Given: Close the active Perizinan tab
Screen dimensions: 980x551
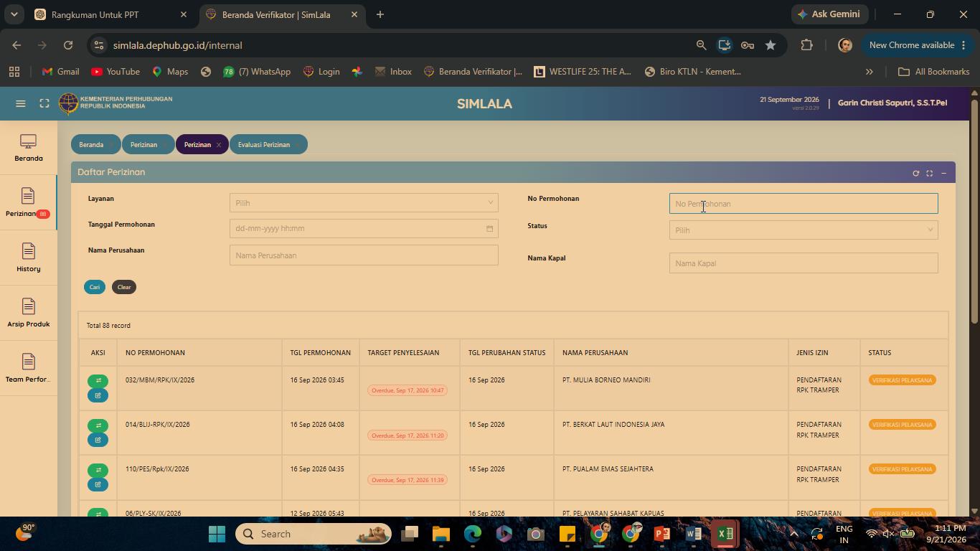Looking at the screenshot, I should pos(219,145).
